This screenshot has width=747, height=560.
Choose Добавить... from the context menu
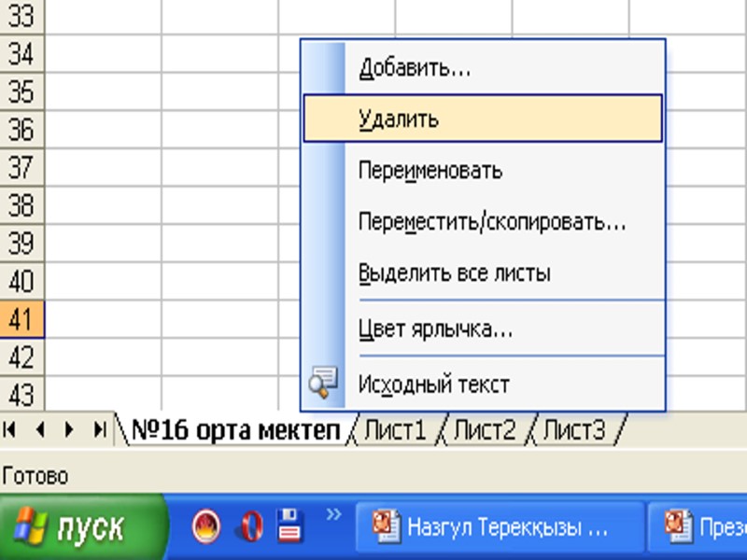tap(483, 67)
